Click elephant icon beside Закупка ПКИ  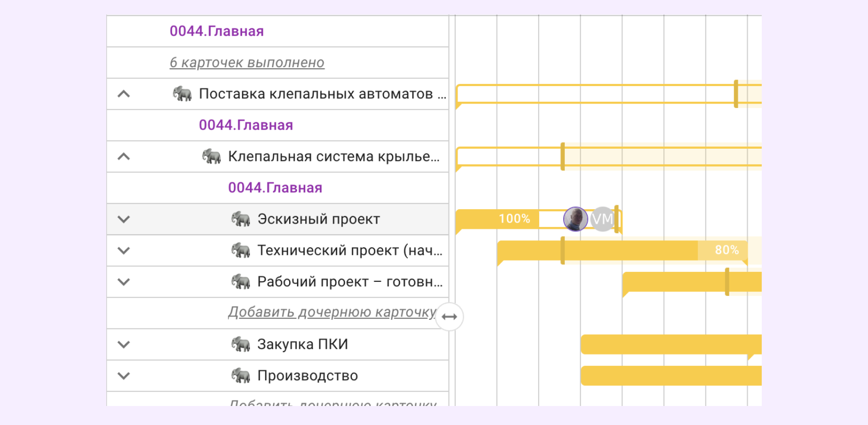pos(240,344)
